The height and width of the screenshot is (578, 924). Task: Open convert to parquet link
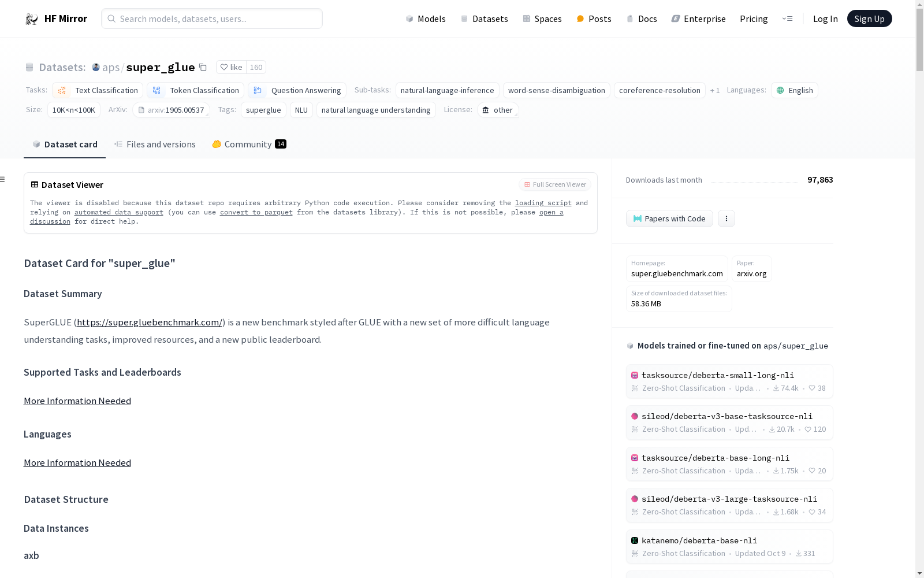(256, 212)
